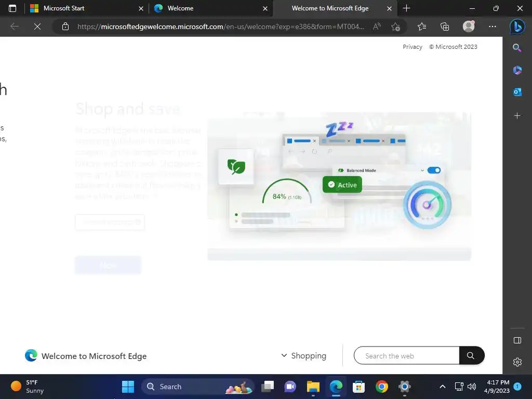Submit the web search magnifier button

(471, 355)
